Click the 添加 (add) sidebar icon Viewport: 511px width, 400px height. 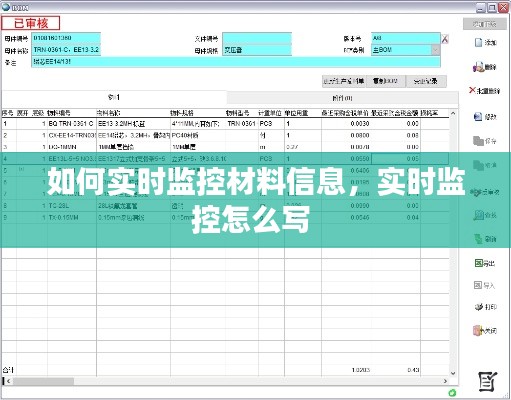(479, 42)
